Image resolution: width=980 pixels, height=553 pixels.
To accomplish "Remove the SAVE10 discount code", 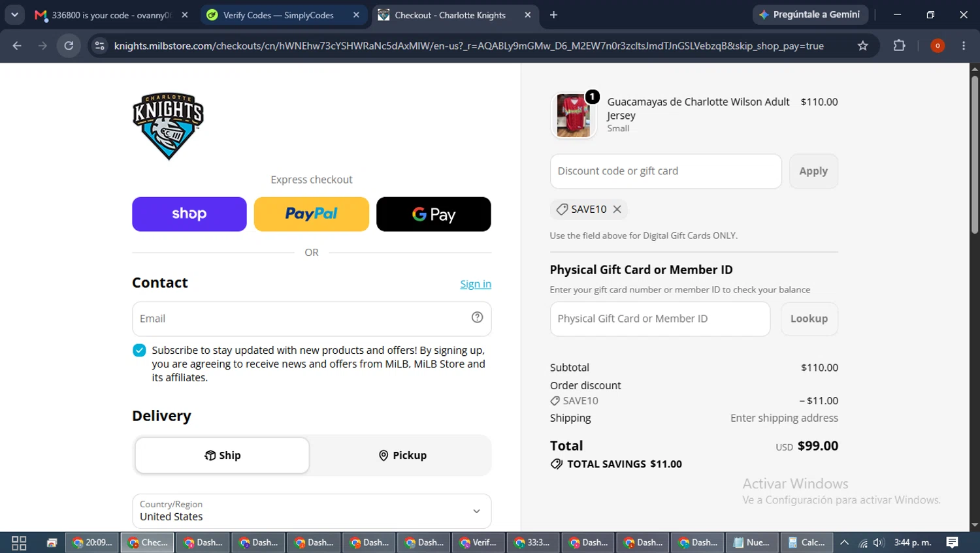I will click(x=617, y=209).
